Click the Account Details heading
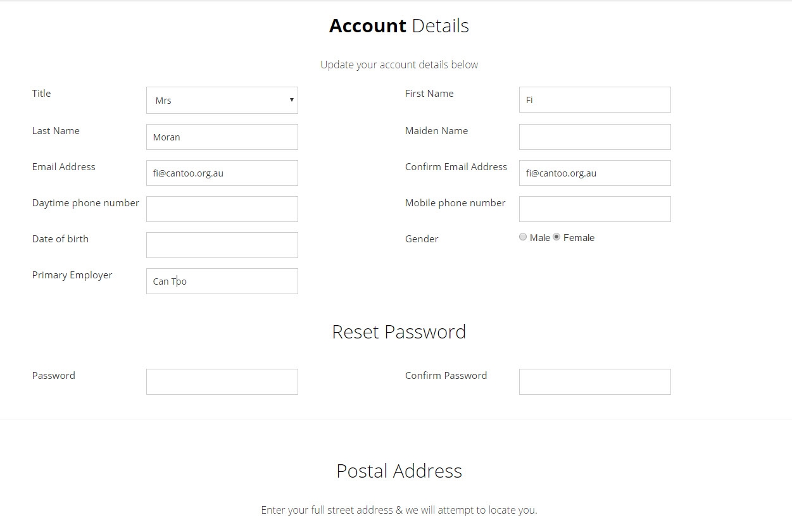The image size is (792, 532). point(399,26)
